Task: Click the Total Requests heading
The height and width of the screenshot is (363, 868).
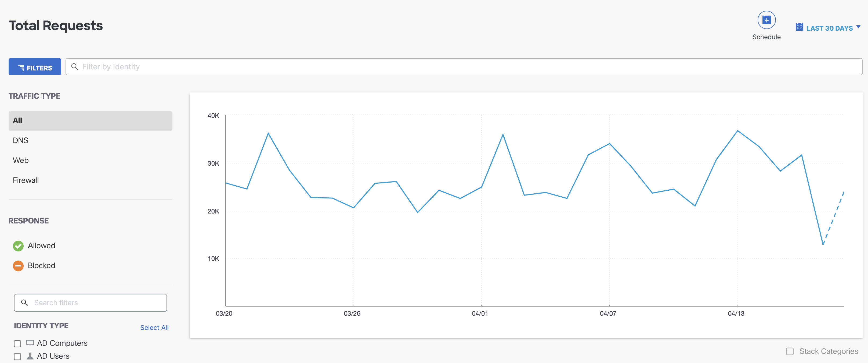Action: 56,26
